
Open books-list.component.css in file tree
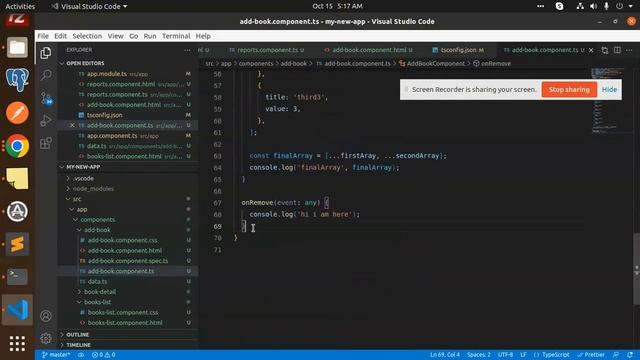click(x=122, y=312)
